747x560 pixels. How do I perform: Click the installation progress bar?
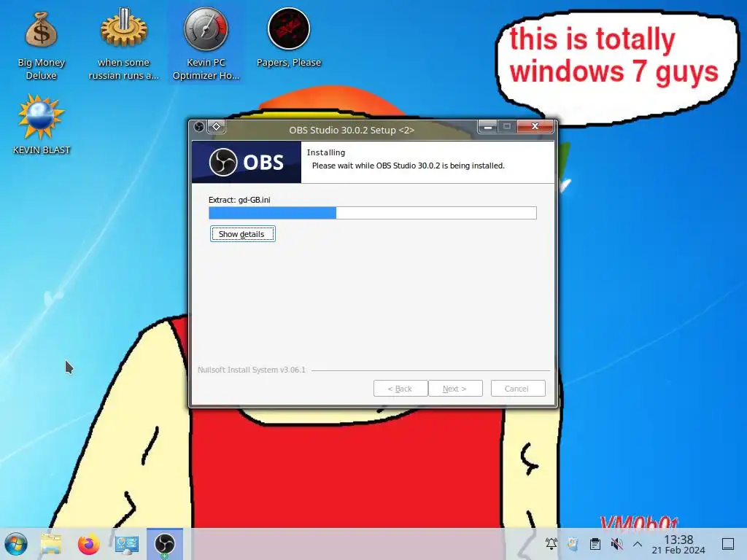[x=373, y=213]
